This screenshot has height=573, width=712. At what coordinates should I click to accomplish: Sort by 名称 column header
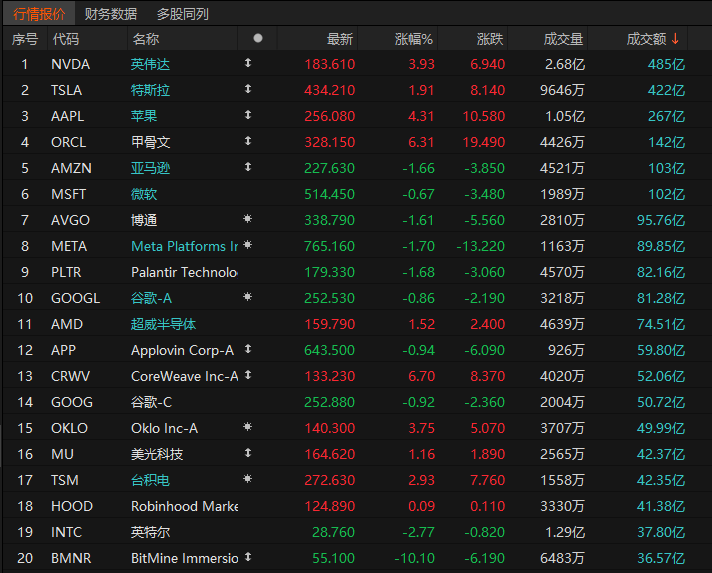146,39
